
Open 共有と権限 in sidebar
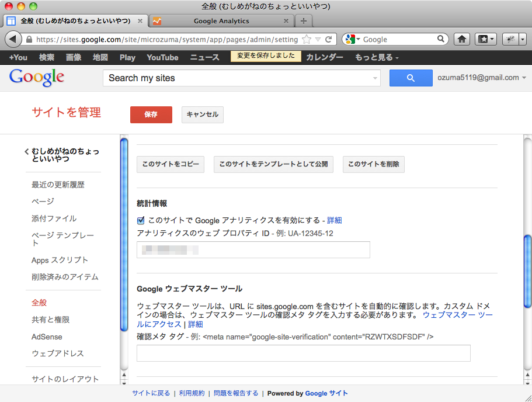click(50, 320)
